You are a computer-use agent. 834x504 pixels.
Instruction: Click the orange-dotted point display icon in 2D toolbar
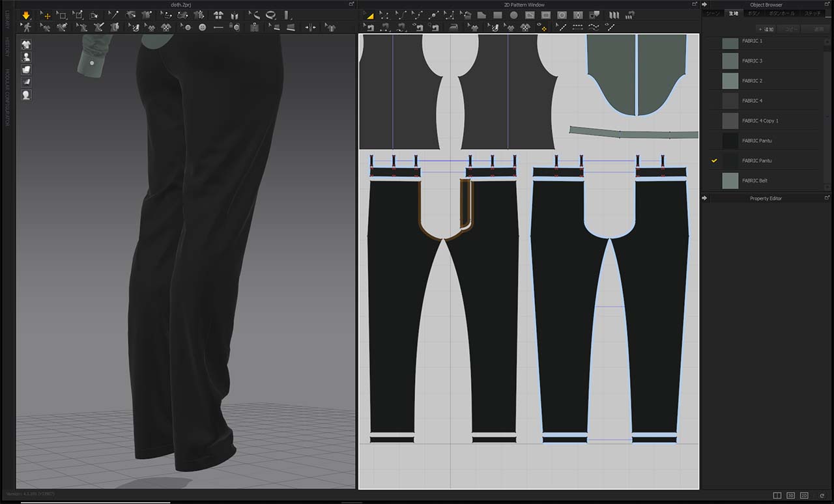[x=542, y=27]
